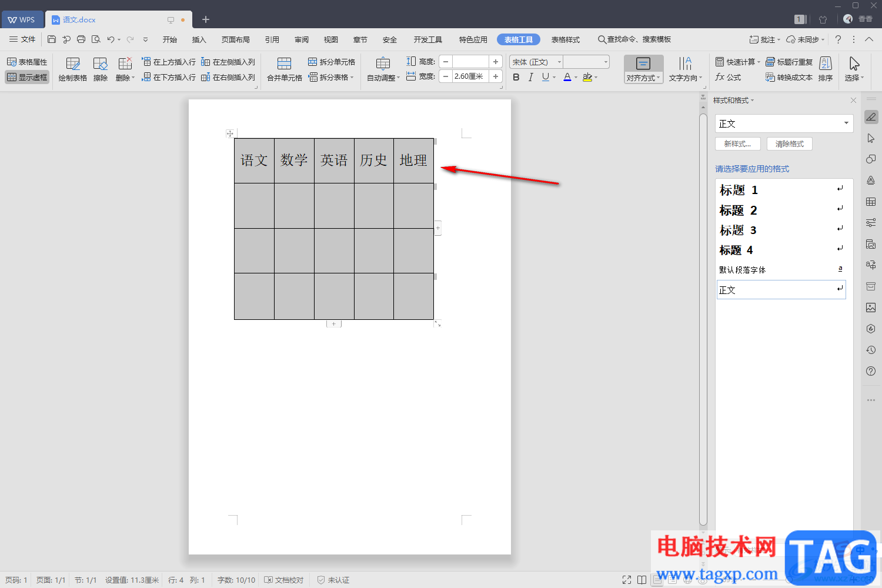Apply the 标题 1 style
The image size is (882, 588).
781,190
